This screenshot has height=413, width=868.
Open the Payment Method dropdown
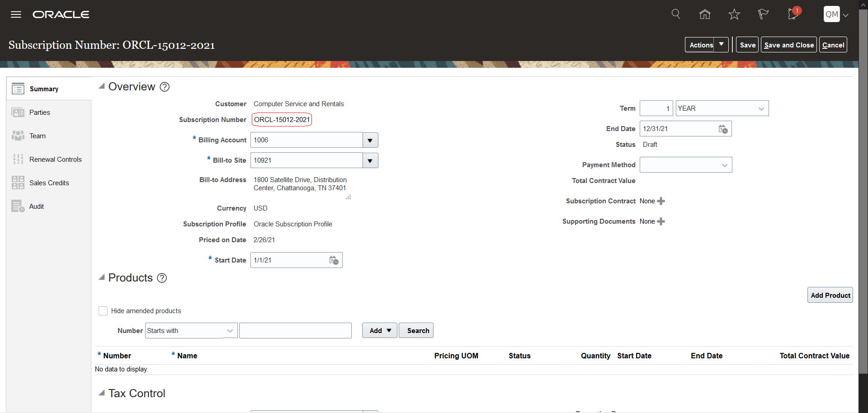pos(686,165)
